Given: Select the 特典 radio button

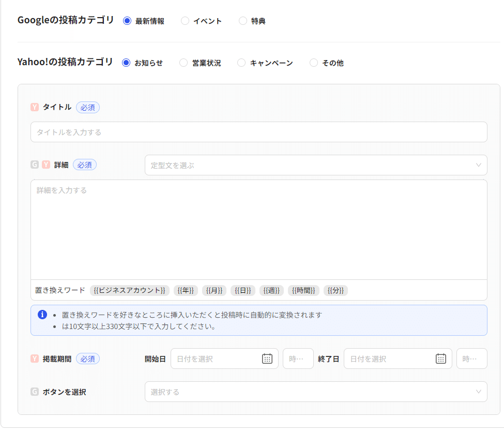Looking at the screenshot, I should click(x=243, y=21).
